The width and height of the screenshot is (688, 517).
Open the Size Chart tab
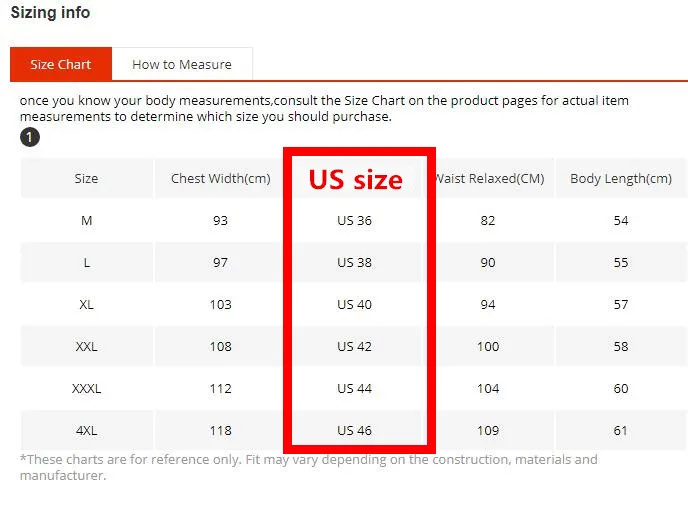click(61, 65)
